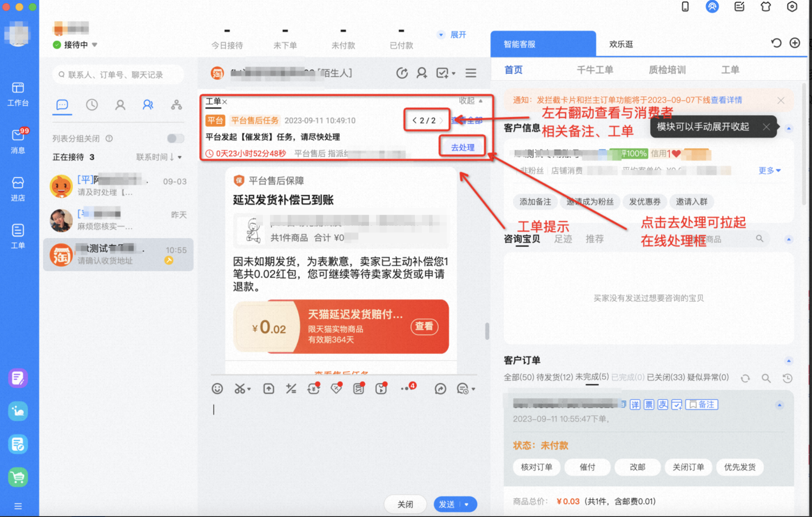The image size is (812, 517).
Task: Select the clock recent contacts filter
Action: (91, 105)
